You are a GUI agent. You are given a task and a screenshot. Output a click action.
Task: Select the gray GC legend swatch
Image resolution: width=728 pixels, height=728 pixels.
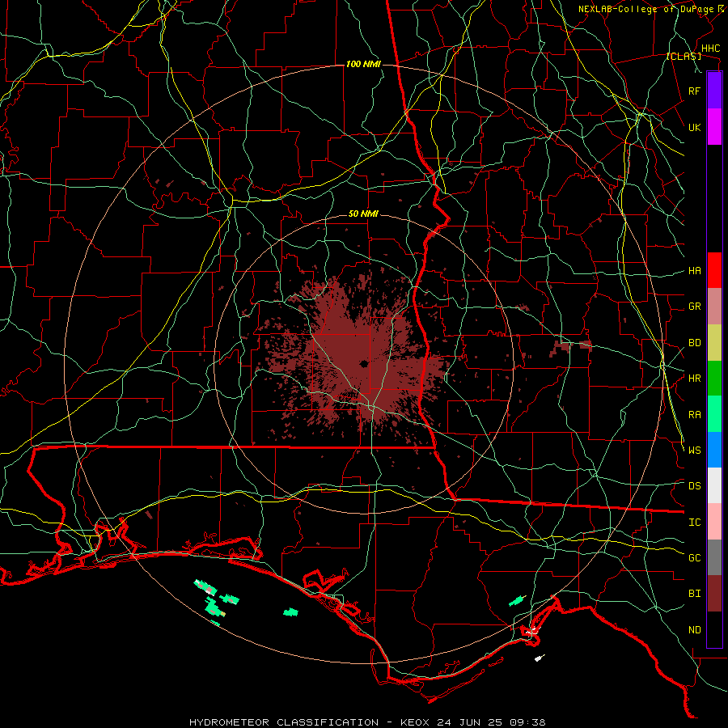point(714,557)
